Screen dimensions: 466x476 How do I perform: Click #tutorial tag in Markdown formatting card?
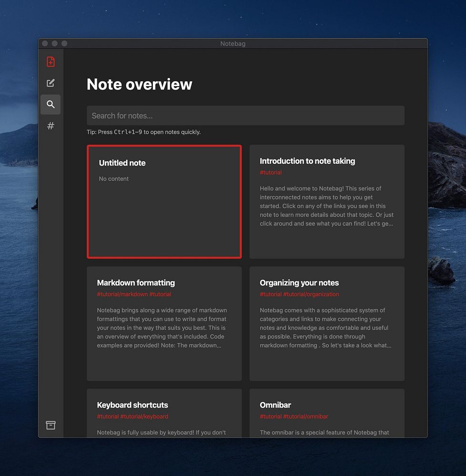pyautogui.click(x=160, y=294)
